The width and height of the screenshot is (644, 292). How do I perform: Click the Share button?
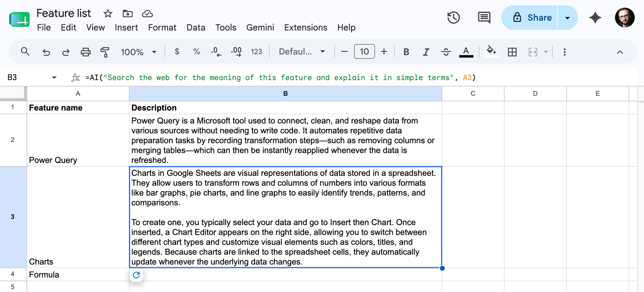click(x=530, y=18)
